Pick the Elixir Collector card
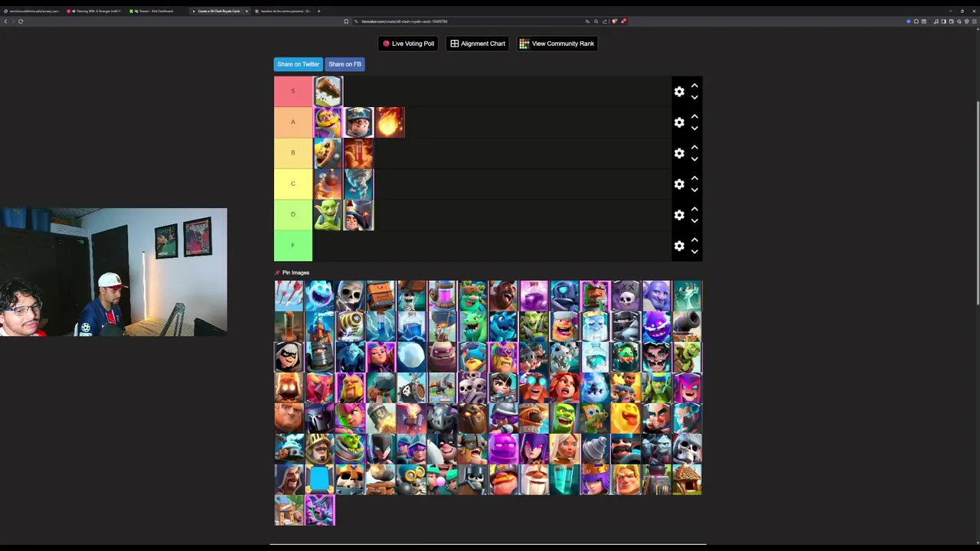 [443, 295]
